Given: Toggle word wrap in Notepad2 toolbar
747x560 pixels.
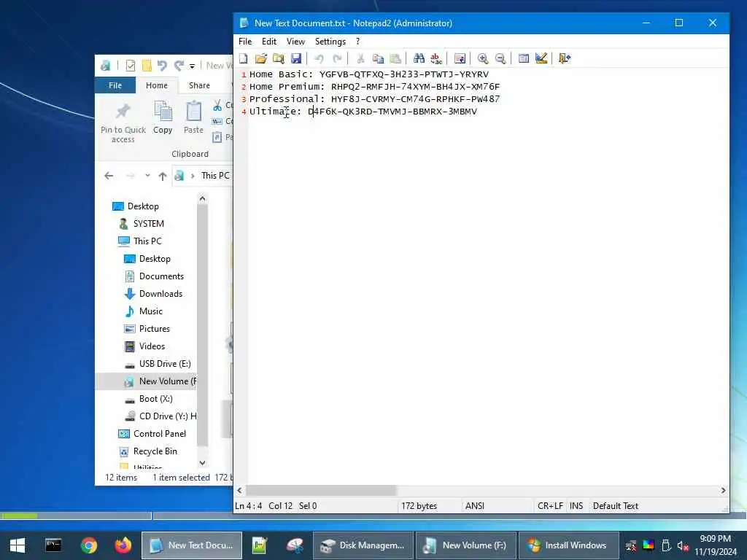Looking at the screenshot, I should 460,58.
